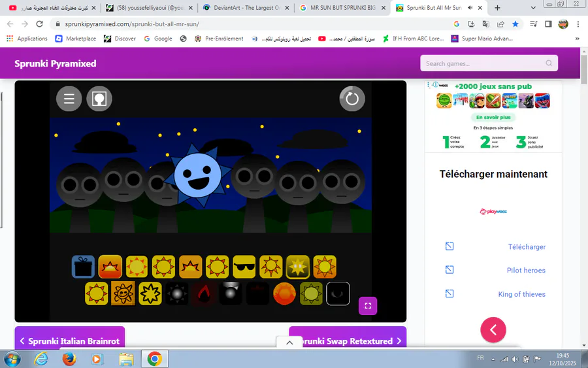
Task: Open the Chrome three-dot menu
Action: [x=578, y=24]
